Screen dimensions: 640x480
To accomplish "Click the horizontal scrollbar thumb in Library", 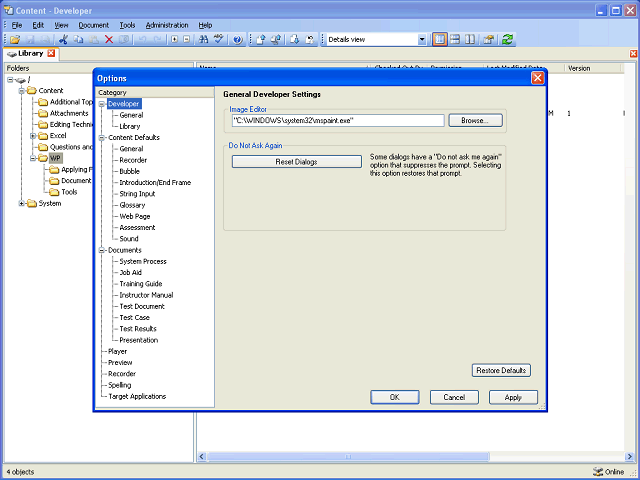I will tap(348, 456).
